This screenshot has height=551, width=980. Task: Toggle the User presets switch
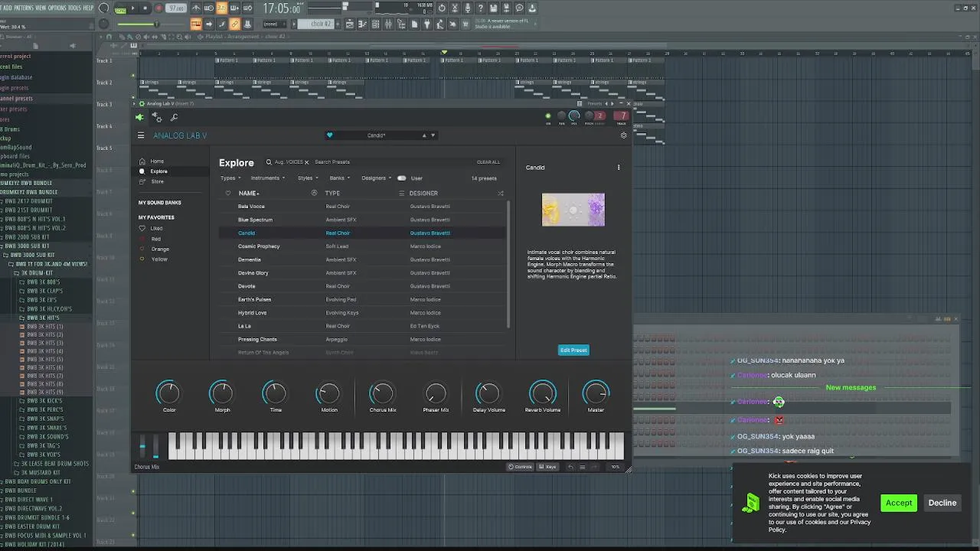point(401,178)
